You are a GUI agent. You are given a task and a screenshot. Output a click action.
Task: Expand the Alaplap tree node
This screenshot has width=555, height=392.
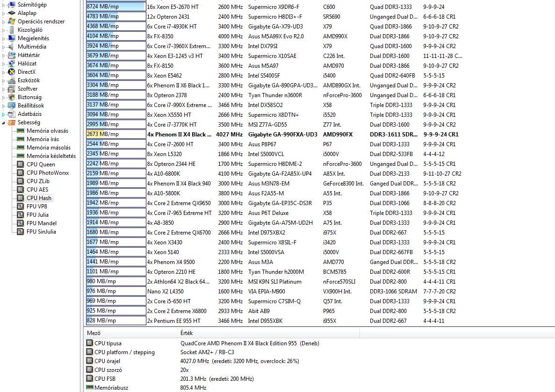4,13
